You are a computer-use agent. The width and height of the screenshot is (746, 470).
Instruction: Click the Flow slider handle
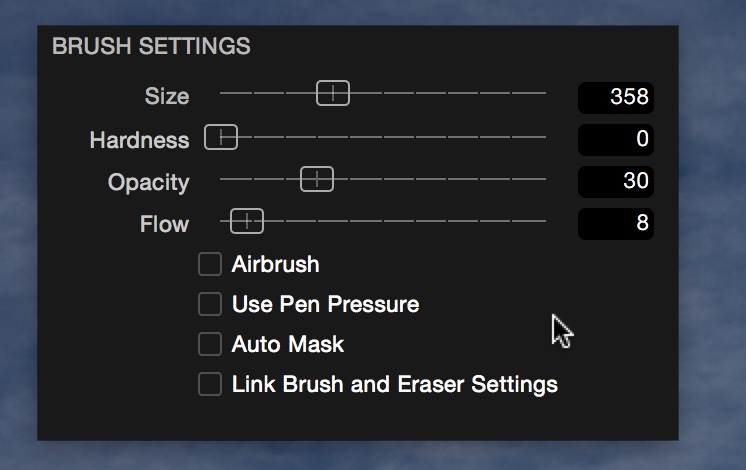(247, 221)
